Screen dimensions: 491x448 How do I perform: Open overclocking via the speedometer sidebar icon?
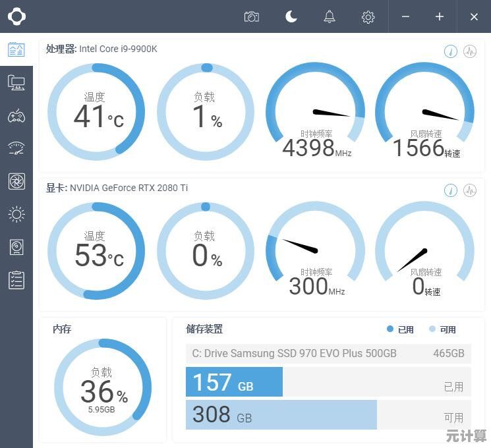tap(16, 148)
